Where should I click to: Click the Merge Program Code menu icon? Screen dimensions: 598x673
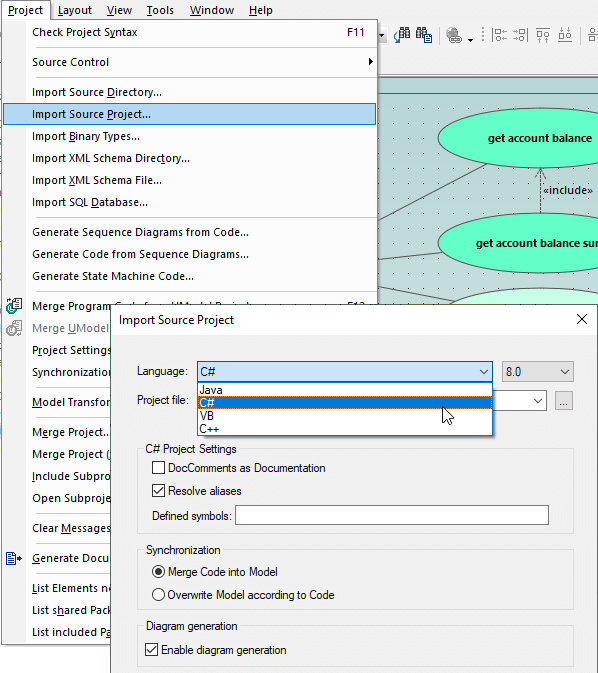coord(14,306)
